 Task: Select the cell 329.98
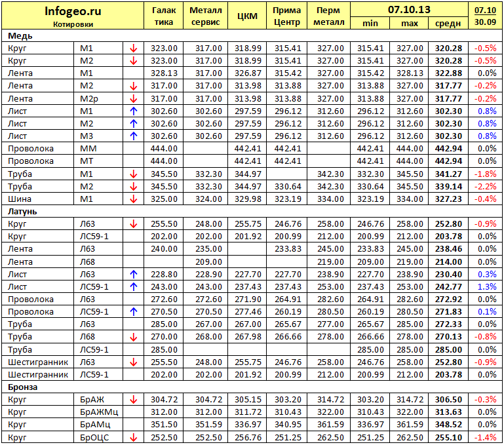(x=248, y=199)
